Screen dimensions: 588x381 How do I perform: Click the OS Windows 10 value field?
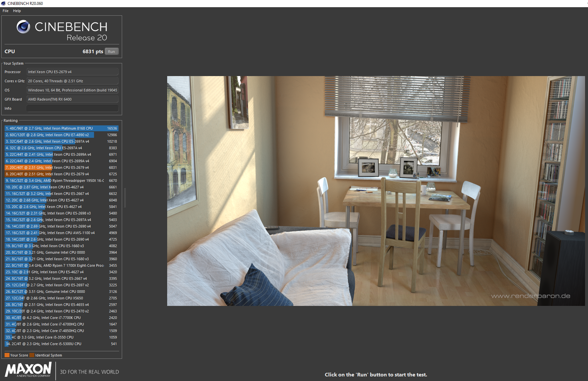tap(72, 90)
